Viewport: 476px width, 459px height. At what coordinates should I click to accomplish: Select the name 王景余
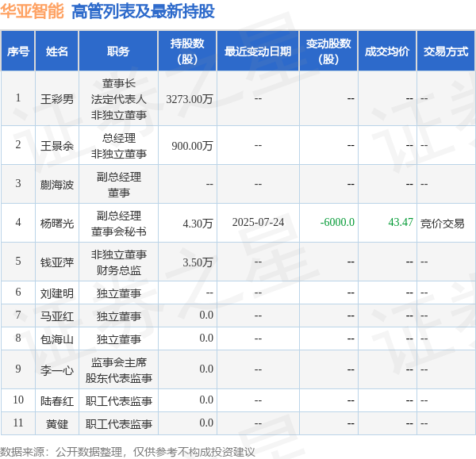[x=57, y=146]
